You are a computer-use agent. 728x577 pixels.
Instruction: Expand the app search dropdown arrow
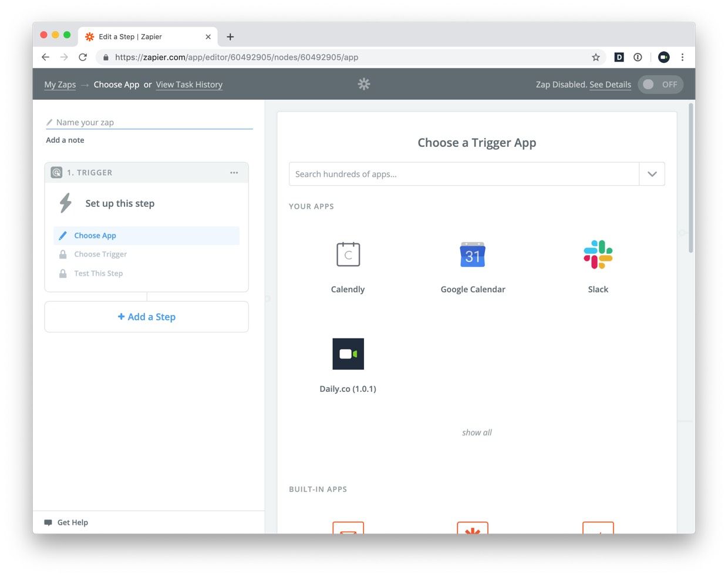(x=652, y=174)
